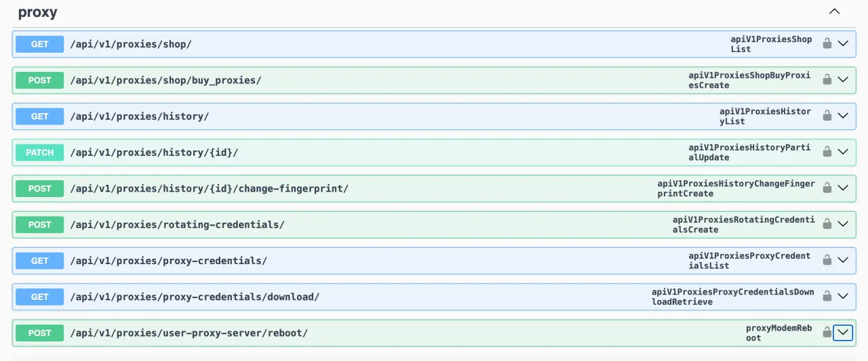Expand chevron for proxy-credentials list endpoint
Screen dimensions: 868x361
(x=843, y=260)
